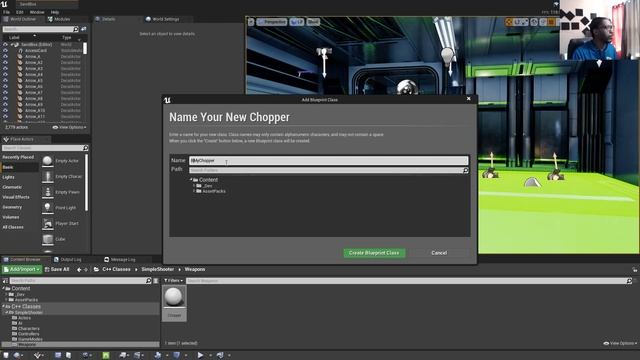Toggle the sources panel icon
The width and height of the screenshot is (640, 360).
pos(5,281)
